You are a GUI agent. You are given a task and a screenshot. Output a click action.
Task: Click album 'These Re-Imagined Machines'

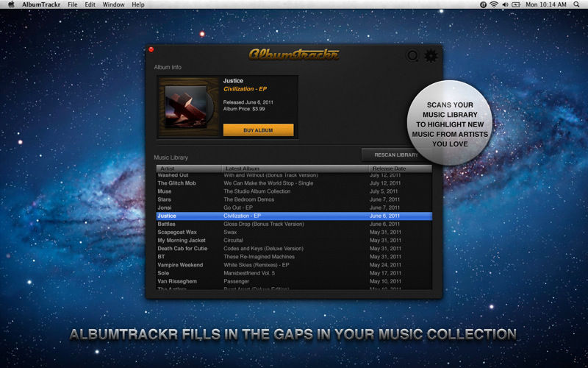(x=259, y=257)
